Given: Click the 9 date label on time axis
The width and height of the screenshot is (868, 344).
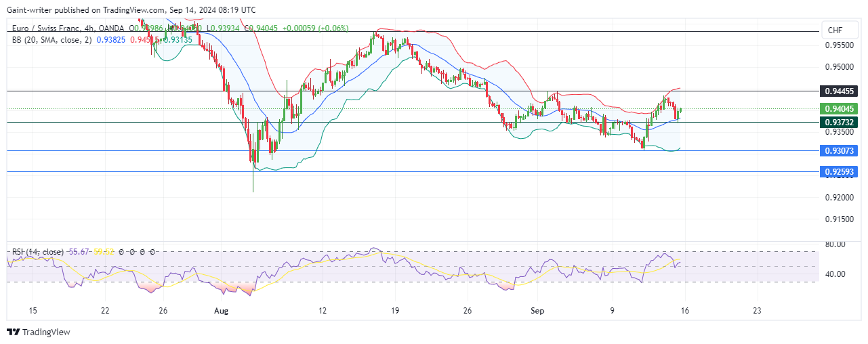Looking at the screenshot, I should 612,311.
